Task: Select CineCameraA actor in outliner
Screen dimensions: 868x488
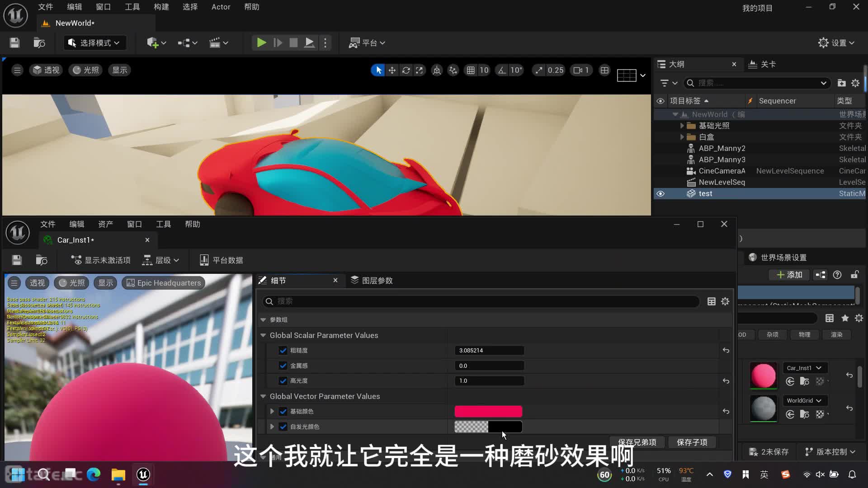Action: tap(722, 171)
